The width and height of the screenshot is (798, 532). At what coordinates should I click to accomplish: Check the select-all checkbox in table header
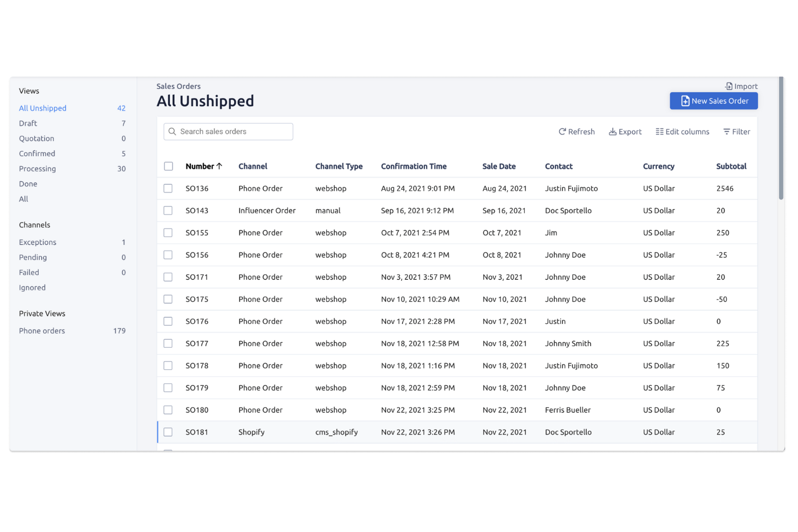pyautogui.click(x=168, y=166)
